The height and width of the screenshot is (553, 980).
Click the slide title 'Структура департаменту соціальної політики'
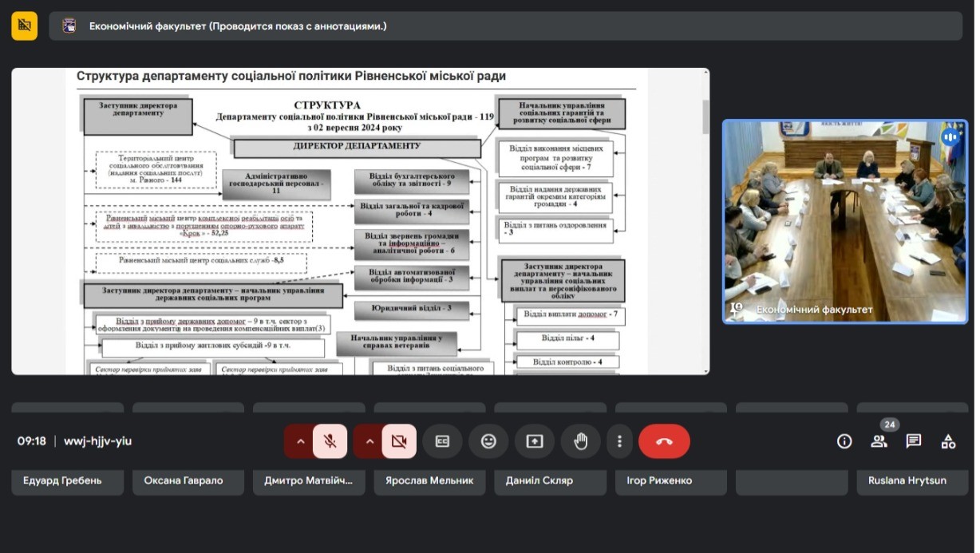pyautogui.click(x=291, y=77)
